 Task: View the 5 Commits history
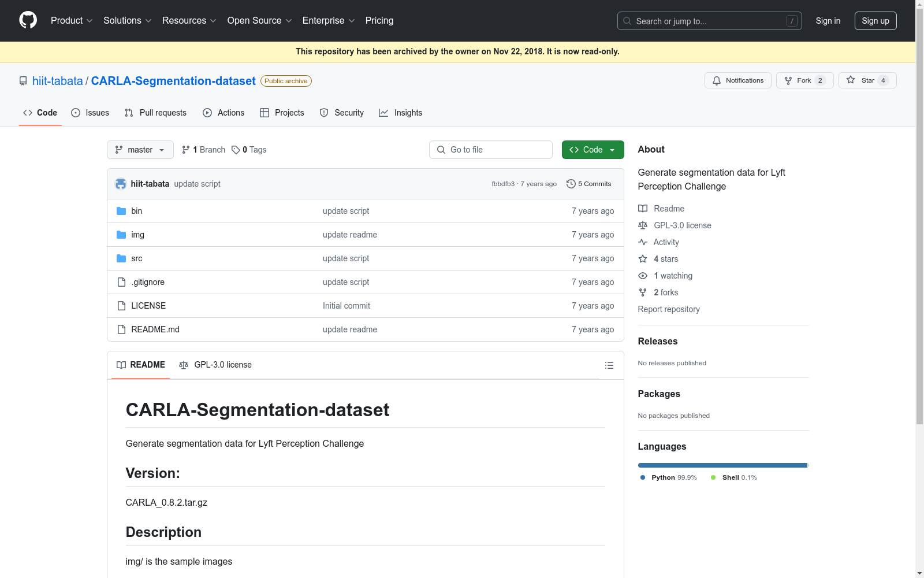click(x=589, y=184)
